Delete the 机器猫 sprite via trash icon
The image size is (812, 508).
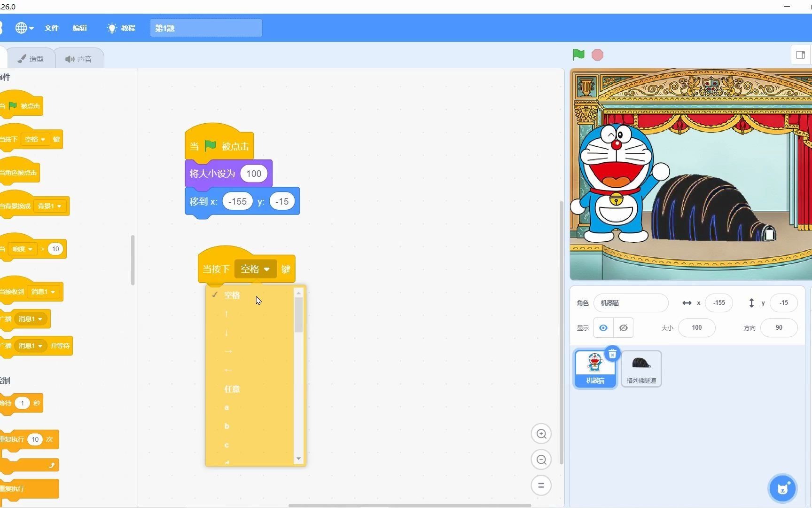(x=612, y=354)
